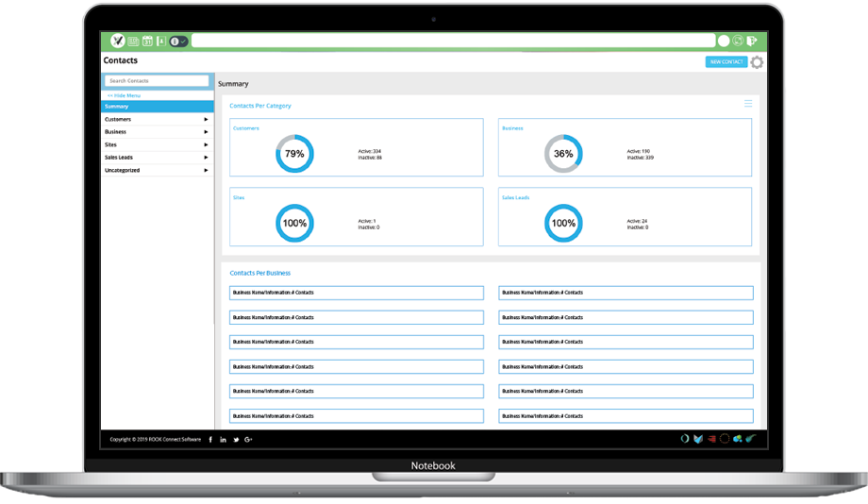This screenshot has height=504, width=868.
Task: Toggle the info switch in top bar
Action: coord(178,41)
